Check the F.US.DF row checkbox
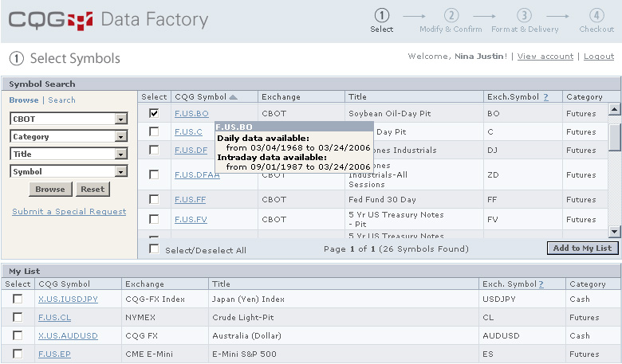The height and width of the screenshot is (364, 622). [154, 150]
